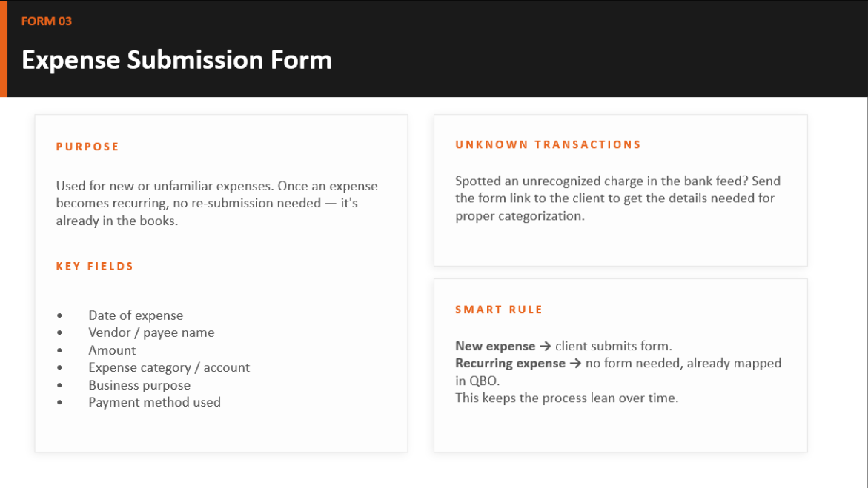Screen dimensions: 868x488
Task: Click the 'KEY FIELDS' heading
Action: tap(95, 266)
